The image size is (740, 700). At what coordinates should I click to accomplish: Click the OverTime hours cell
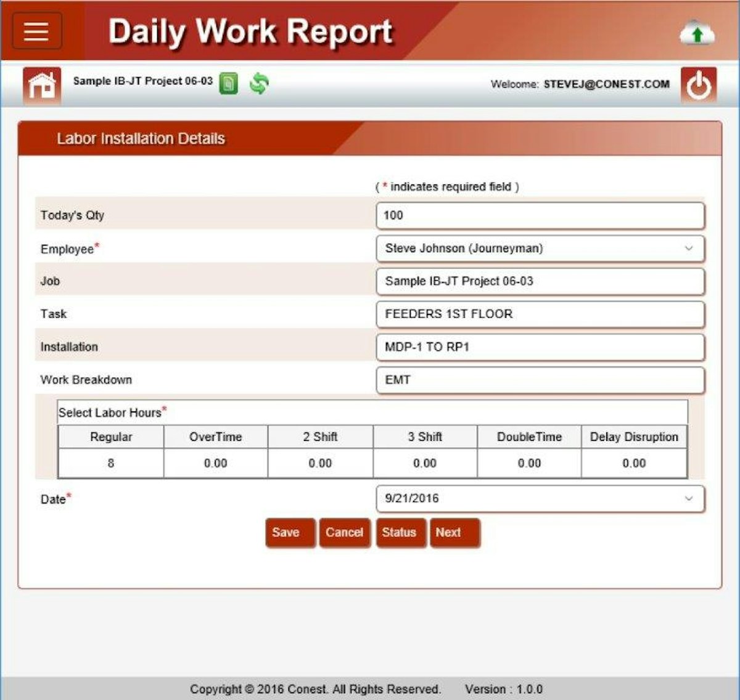[215, 463]
